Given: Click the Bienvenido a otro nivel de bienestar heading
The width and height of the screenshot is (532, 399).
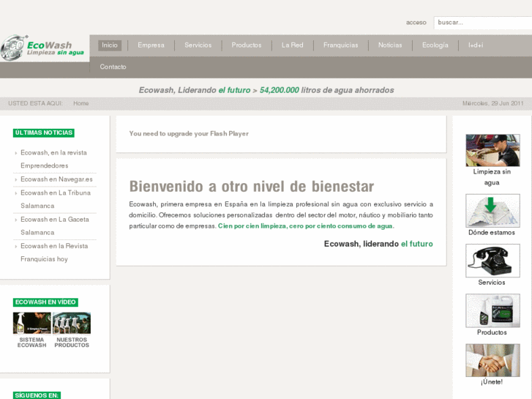Looking at the screenshot, I should point(252,187).
